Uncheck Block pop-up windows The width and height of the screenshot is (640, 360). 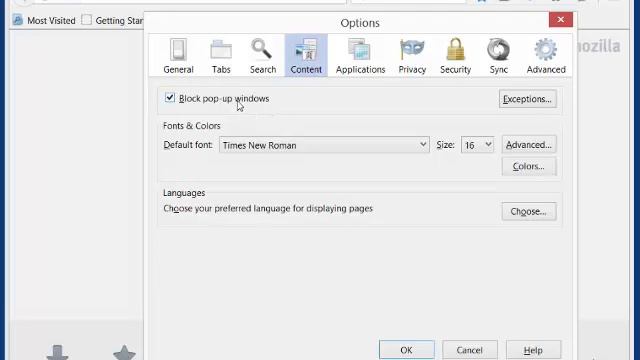170,98
